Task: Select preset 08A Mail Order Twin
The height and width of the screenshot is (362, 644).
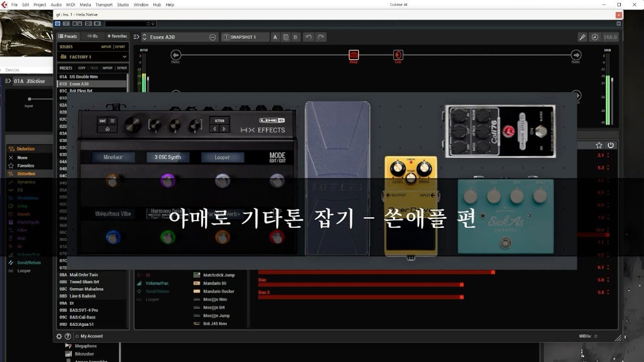Action: point(92,275)
